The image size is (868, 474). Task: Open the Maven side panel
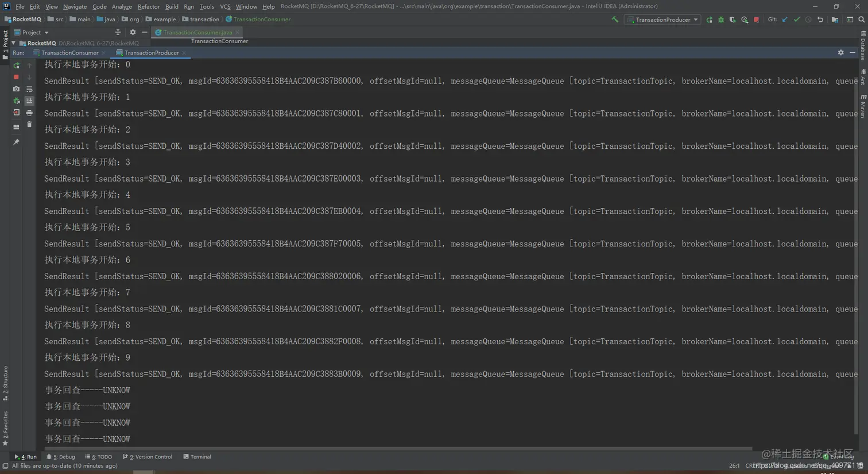click(x=863, y=106)
